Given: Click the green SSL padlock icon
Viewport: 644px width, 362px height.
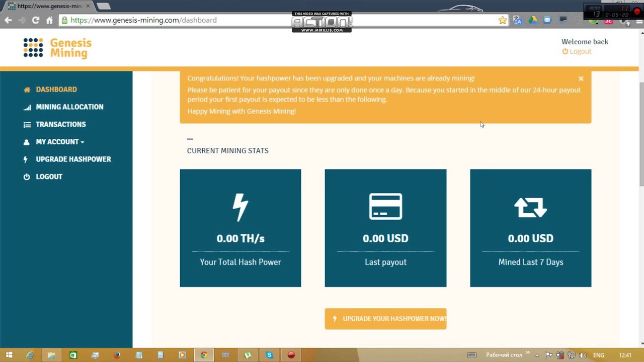Looking at the screenshot, I should coord(64,20).
